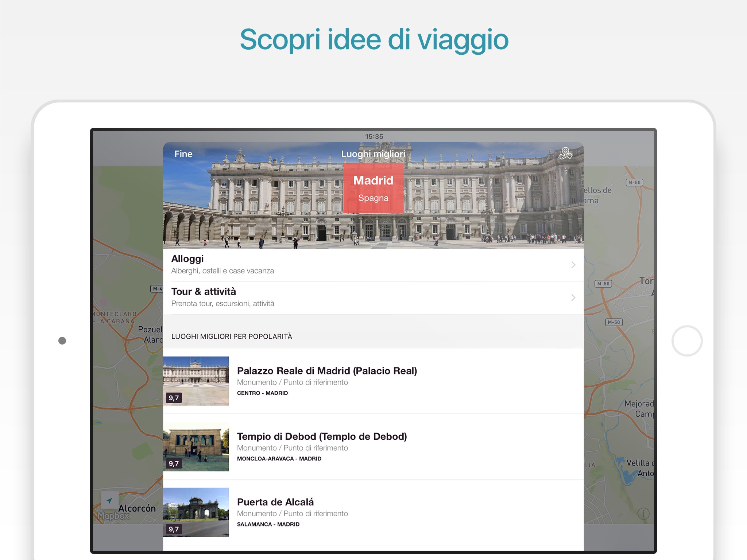Viewport: 747px width, 560px height.
Task: Click the M-50 road badge on the map
Action: [x=634, y=183]
